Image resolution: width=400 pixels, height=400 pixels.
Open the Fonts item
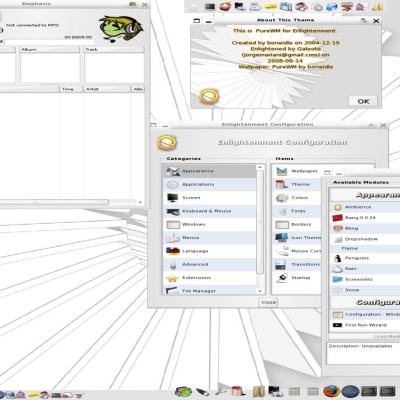(x=297, y=211)
